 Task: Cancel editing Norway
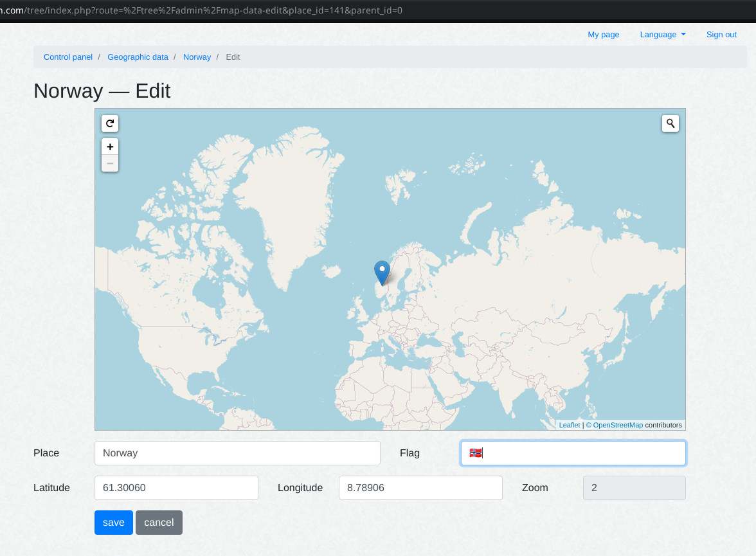click(x=159, y=523)
